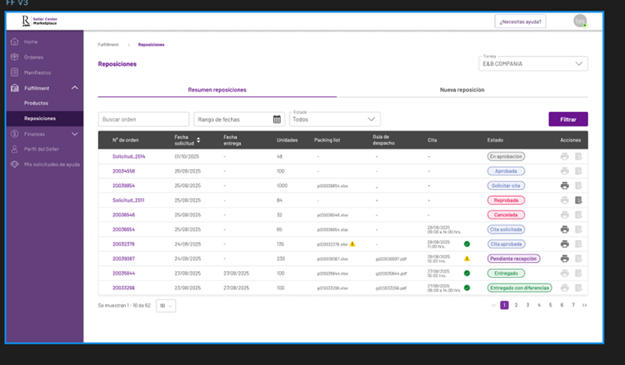Select current page 1 in pagination
The image size is (625, 365).
(504, 305)
